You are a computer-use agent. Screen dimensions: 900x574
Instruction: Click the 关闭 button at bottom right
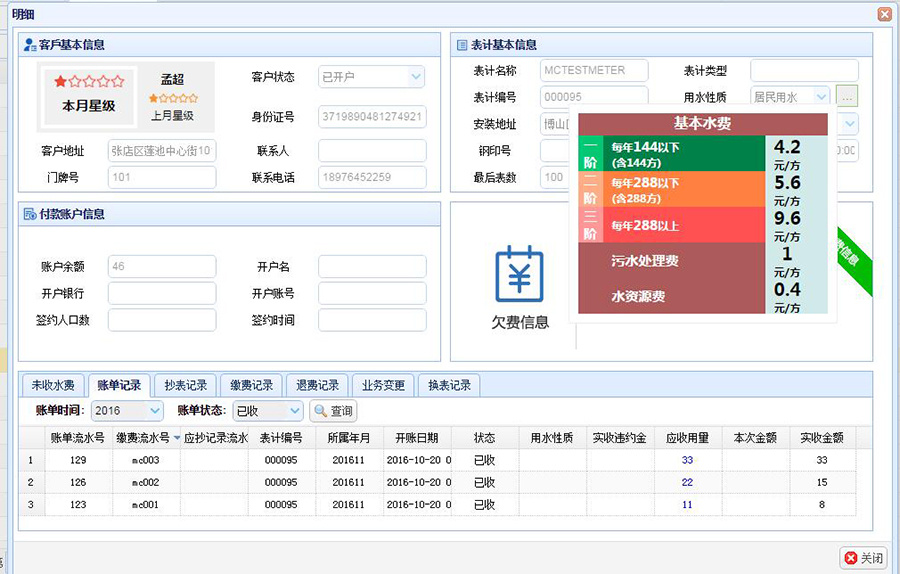pyautogui.click(x=864, y=558)
